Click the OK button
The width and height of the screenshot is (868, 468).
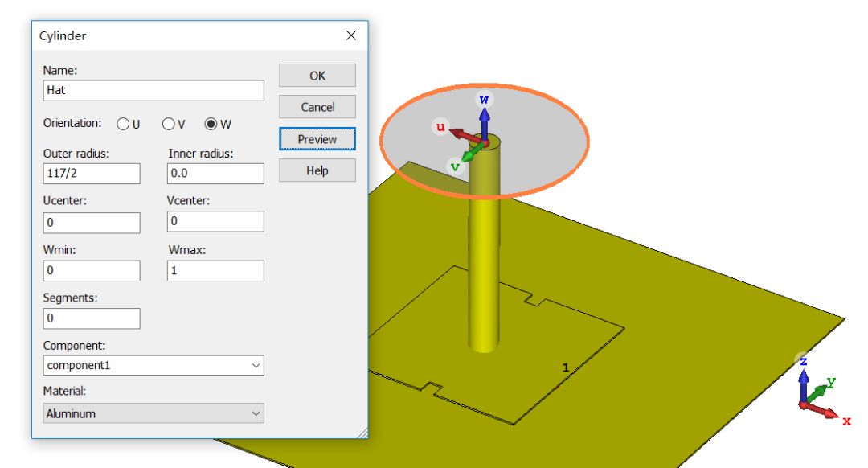317,76
